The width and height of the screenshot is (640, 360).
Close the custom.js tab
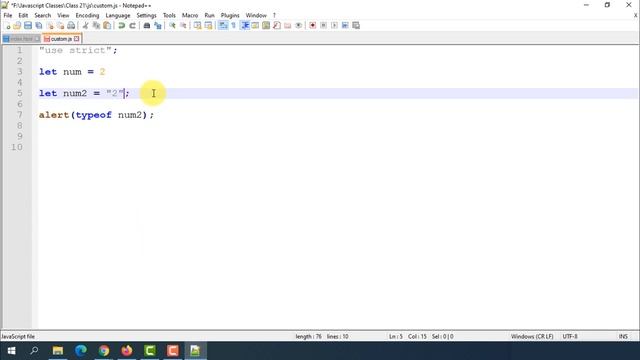[77, 39]
